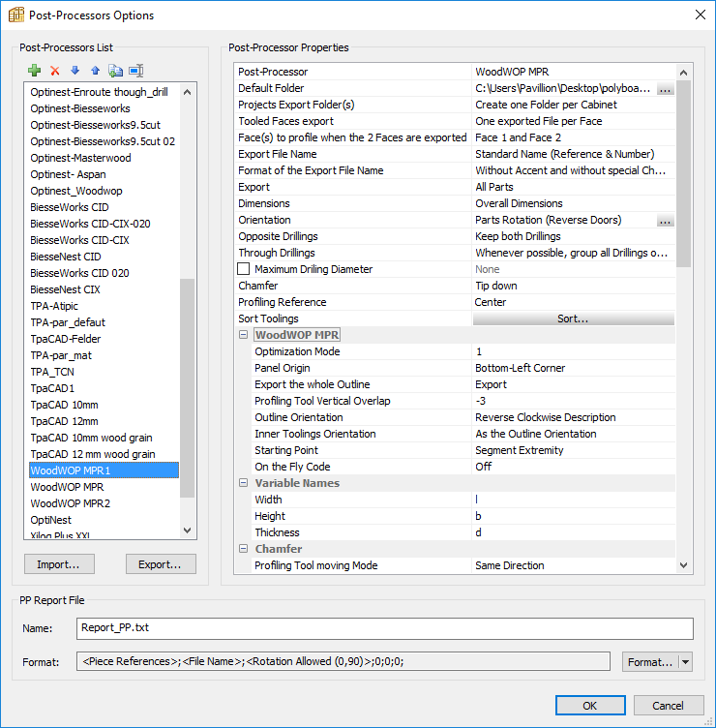Collapse the WoodWOP MPR section
The image size is (716, 728).
coord(243,335)
